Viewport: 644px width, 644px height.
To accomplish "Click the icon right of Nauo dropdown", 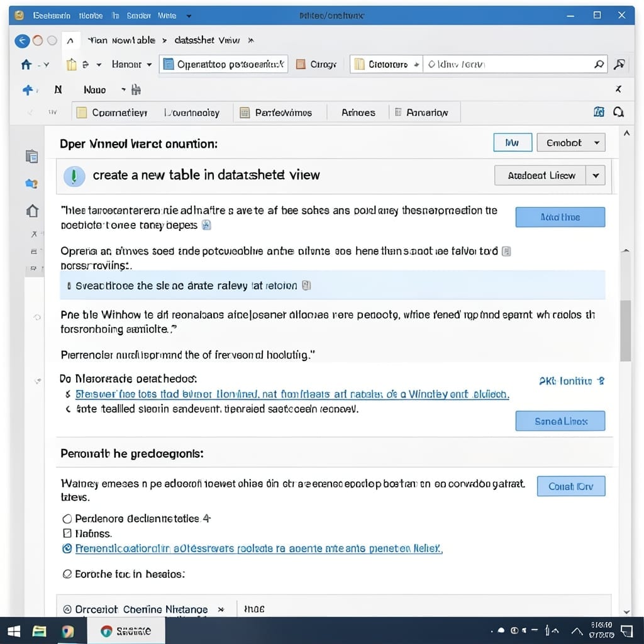I will point(136,89).
